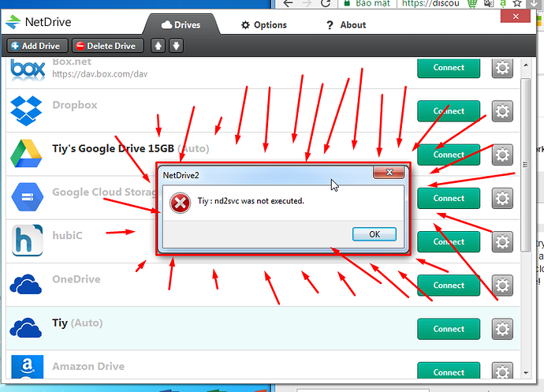The height and width of the screenshot is (392, 544).
Task: Connect the Amazon Drive entry
Action: (449, 371)
